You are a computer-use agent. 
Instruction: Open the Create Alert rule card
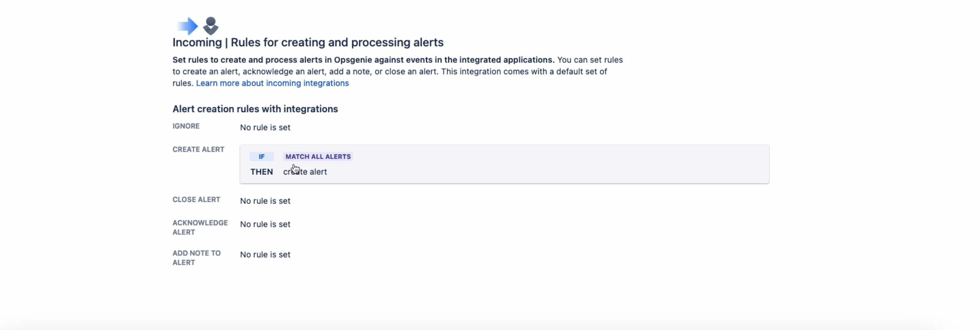point(504,164)
